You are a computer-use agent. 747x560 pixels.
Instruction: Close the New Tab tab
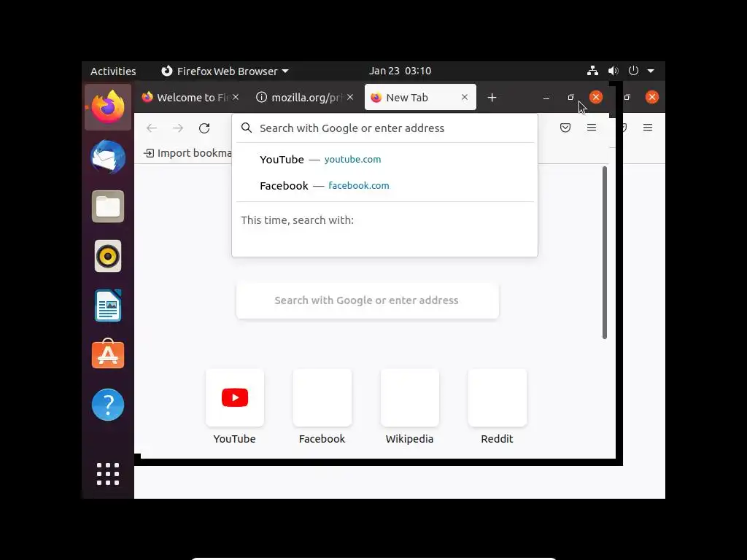(x=465, y=97)
